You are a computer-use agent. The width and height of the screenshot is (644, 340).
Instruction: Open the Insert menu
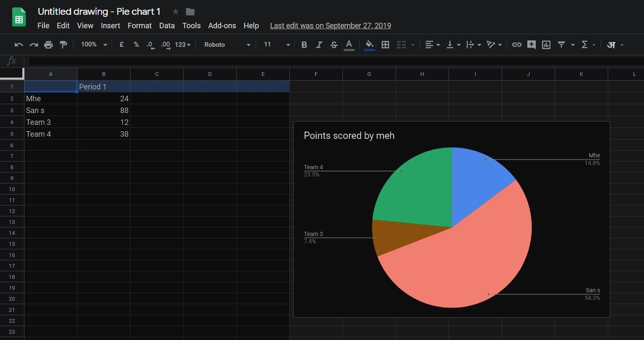(111, 26)
